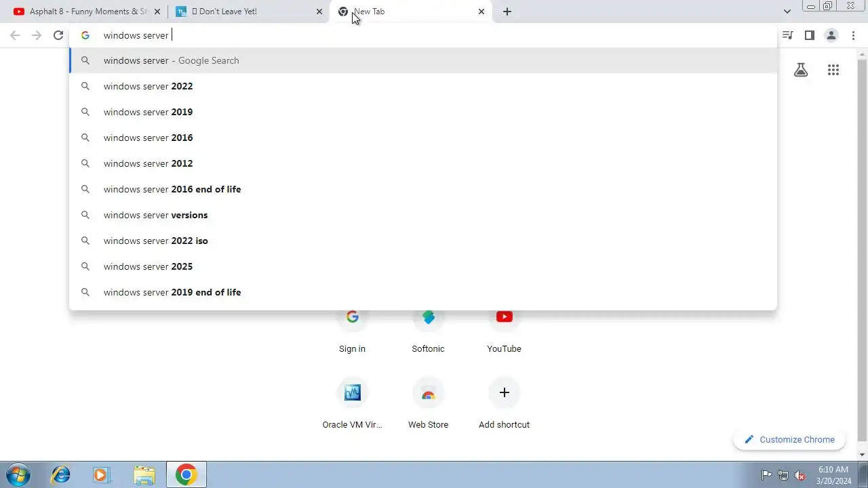Image resolution: width=868 pixels, height=488 pixels.
Task: Close the Don't Leave Yet tab
Action: pos(319,12)
